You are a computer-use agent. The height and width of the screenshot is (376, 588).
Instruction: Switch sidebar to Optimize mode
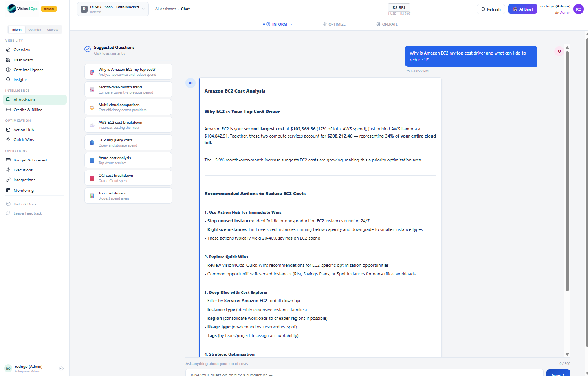(35, 29)
